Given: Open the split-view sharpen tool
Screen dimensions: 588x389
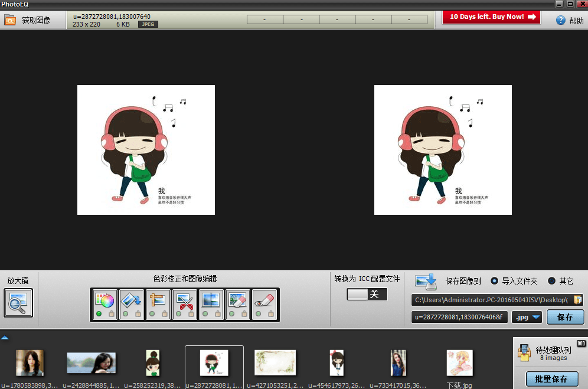Looking at the screenshot, I should tap(211, 304).
